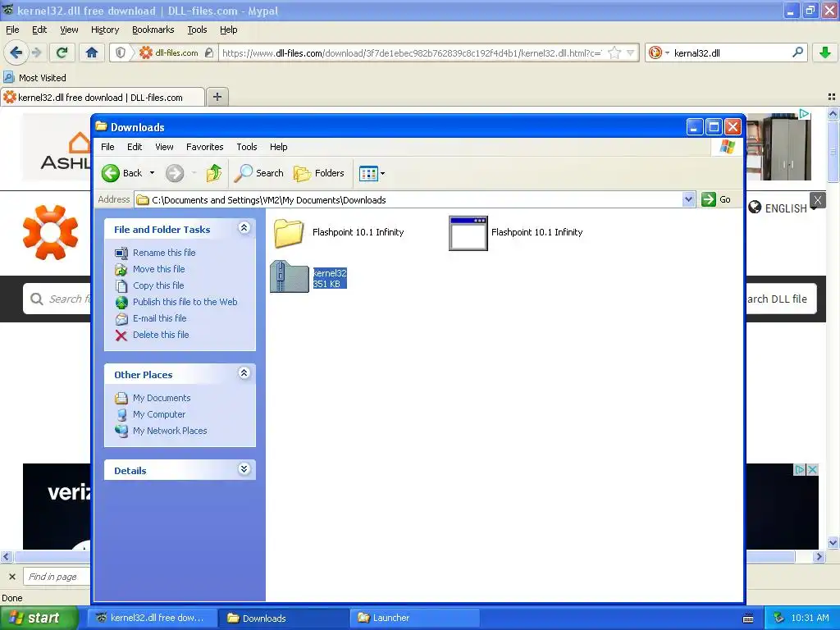Open the browser URL history dropdown

click(631, 52)
